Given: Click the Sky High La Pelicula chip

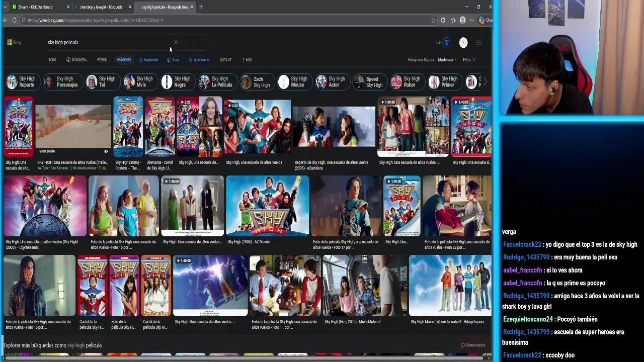Looking at the screenshot, I should pos(216,82).
